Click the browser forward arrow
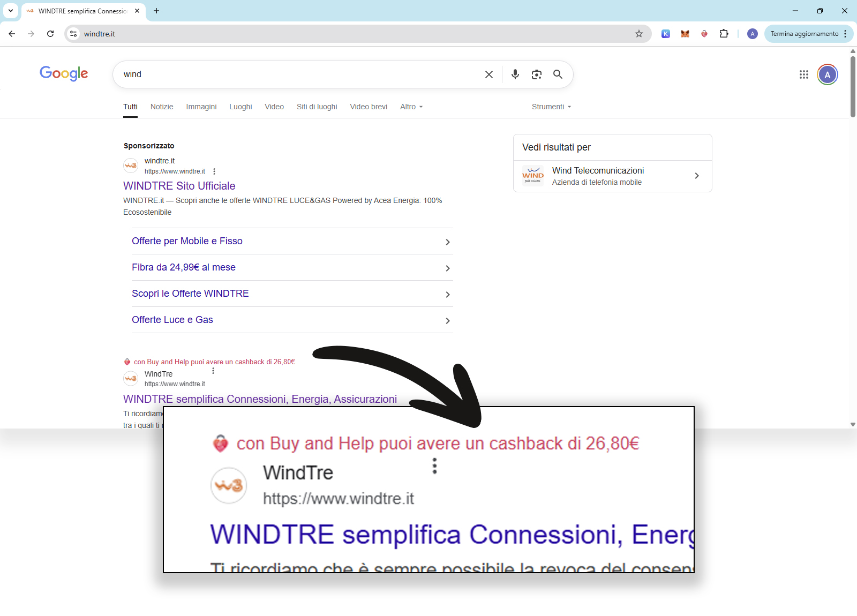857x616 pixels. (x=31, y=34)
